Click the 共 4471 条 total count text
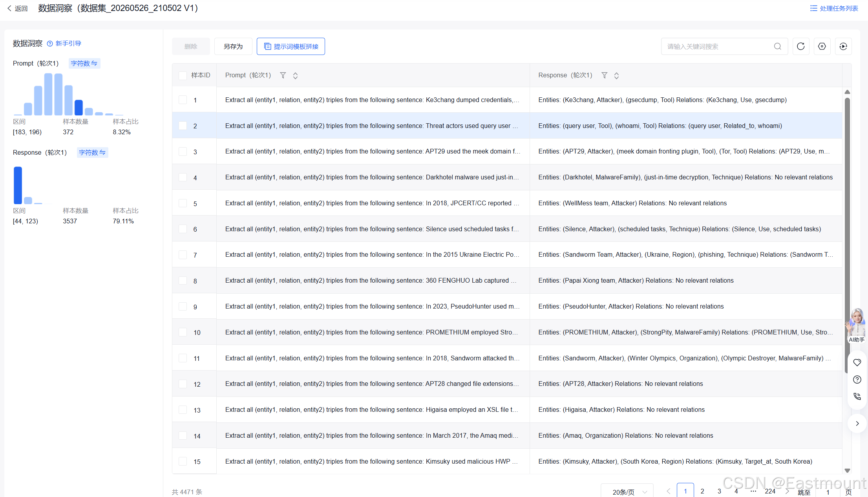 tap(187, 492)
